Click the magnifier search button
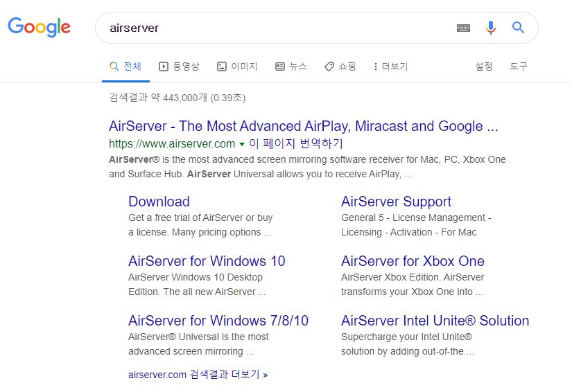The height and width of the screenshot is (392, 572). [518, 27]
